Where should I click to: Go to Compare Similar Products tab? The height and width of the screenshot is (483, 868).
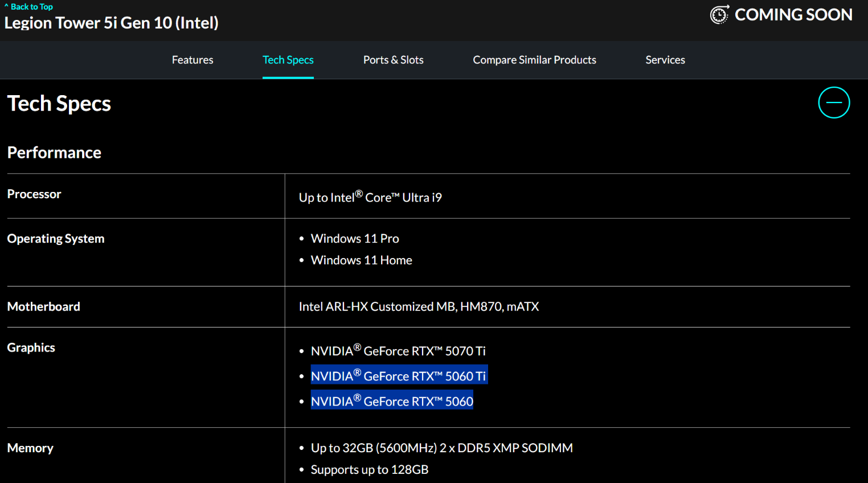534,60
